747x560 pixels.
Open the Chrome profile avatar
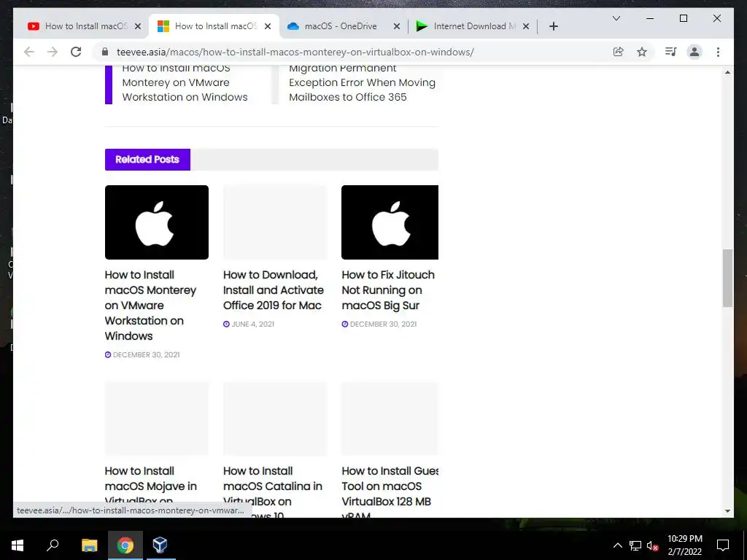pyautogui.click(x=694, y=52)
